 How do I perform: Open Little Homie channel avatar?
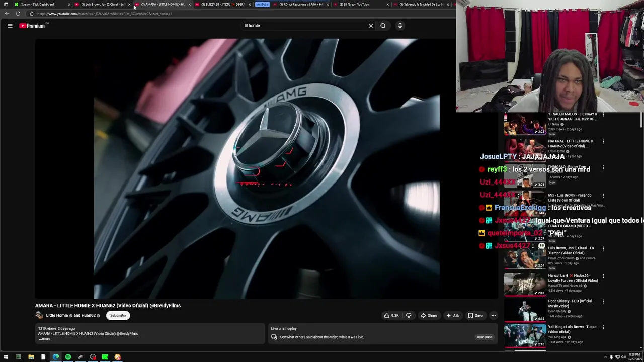click(x=39, y=316)
